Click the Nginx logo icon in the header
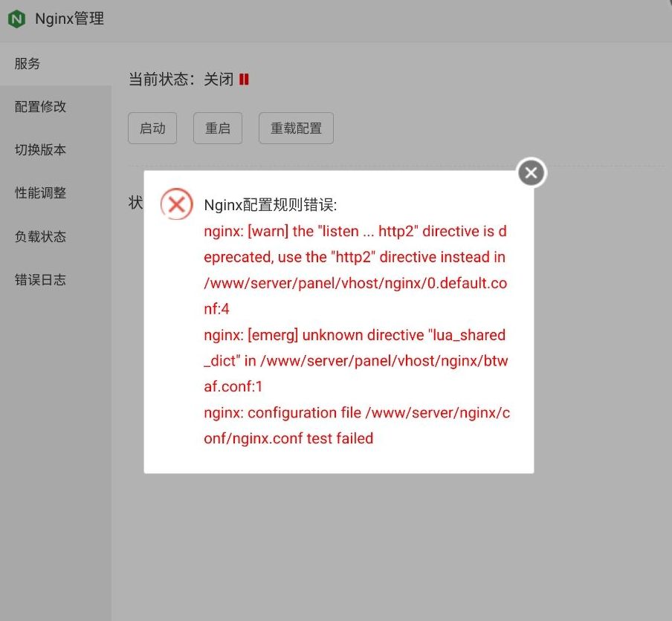 (x=17, y=19)
